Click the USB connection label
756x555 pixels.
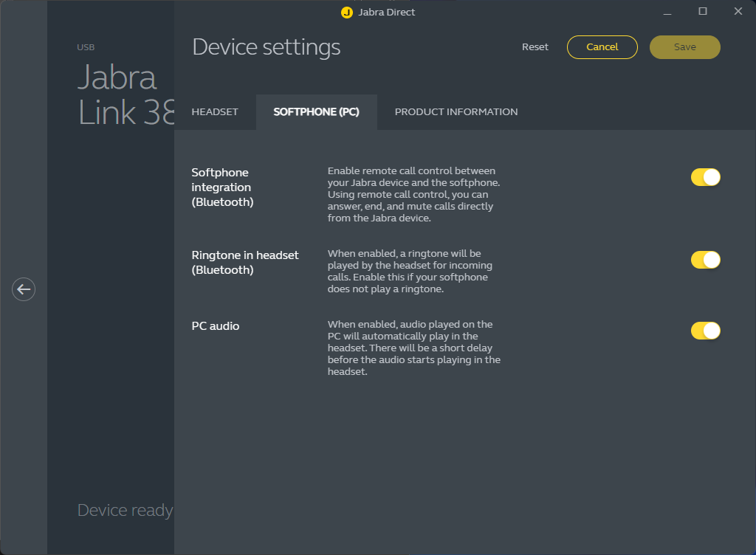pyautogui.click(x=86, y=47)
